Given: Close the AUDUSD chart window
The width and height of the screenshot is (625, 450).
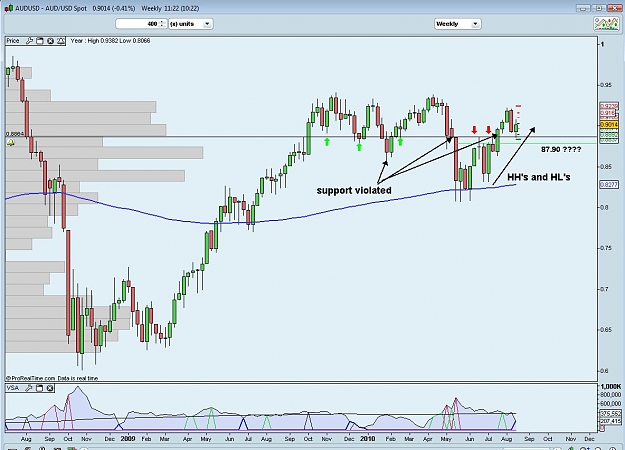Looking at the screenshot, I should [614, 8].
